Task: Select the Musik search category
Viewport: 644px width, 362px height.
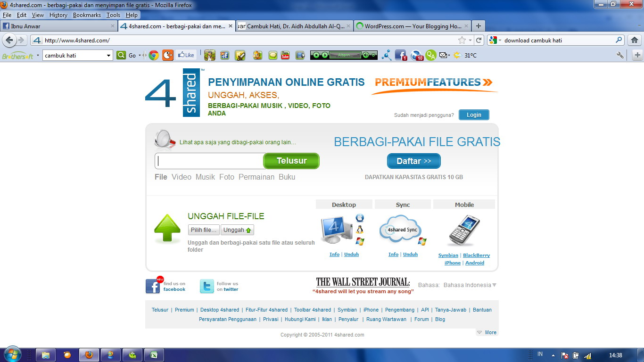Action: click(205, 177)
